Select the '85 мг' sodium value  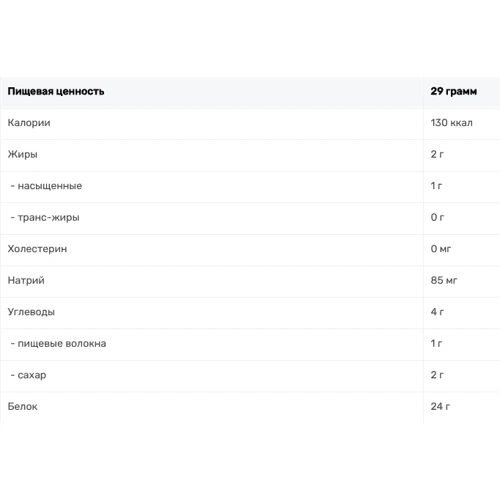[444, 280]
